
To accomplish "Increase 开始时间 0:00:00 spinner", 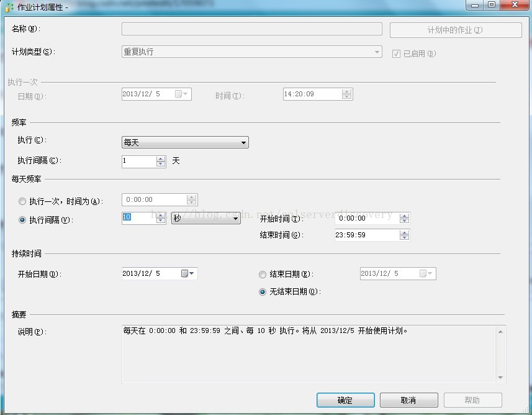I will click(404, 216).
